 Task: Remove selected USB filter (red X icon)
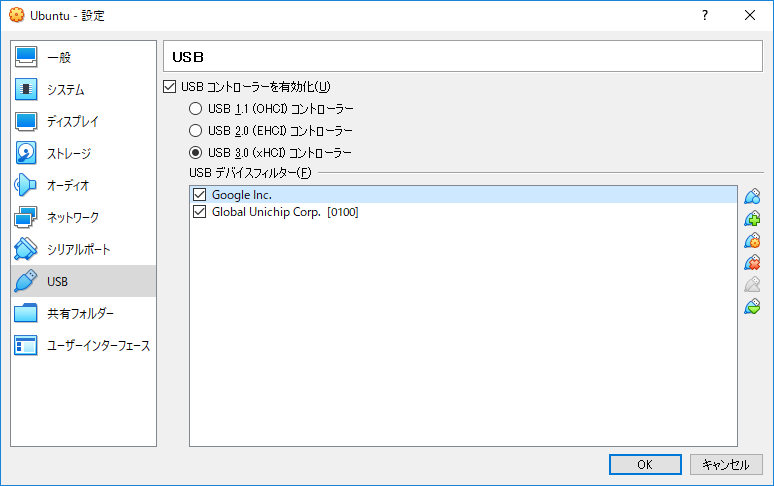(752, 262)
